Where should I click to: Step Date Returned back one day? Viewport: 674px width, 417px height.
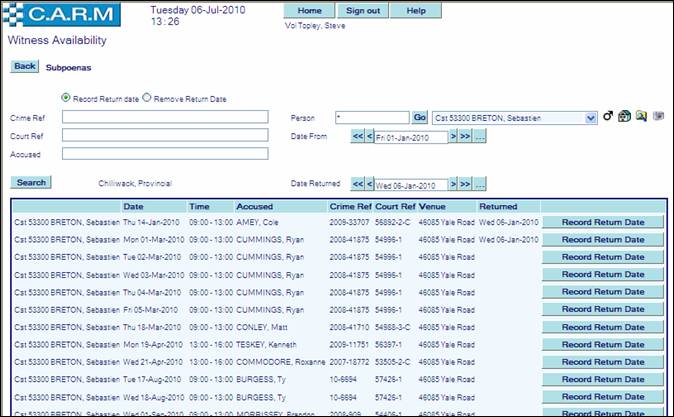[x=368, y=184]
